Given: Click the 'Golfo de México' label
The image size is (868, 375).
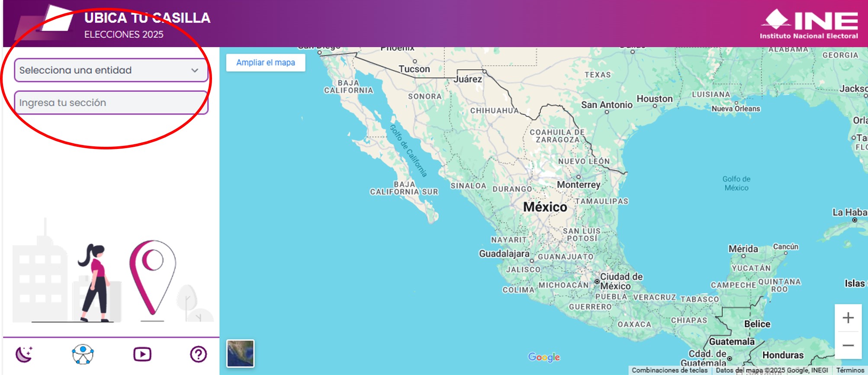Looking at the screenshot, I should coord(736,183).
